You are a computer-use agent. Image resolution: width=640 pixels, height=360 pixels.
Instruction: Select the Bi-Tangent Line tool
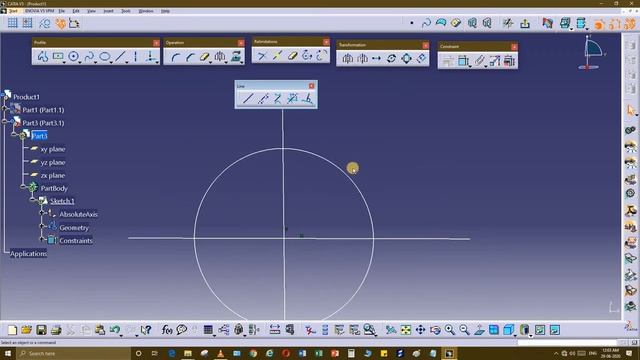(278, 98)
